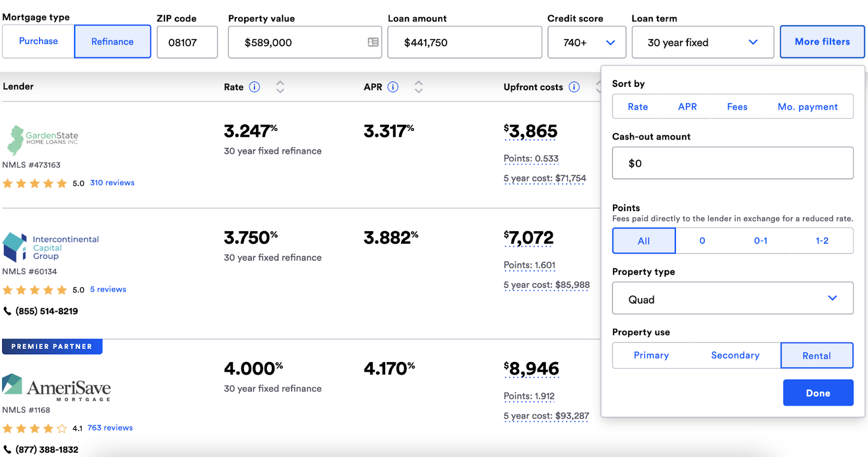Screen dimensions: 868x457
Task: Choose Rental property use
Action: [x=817, y=356]
